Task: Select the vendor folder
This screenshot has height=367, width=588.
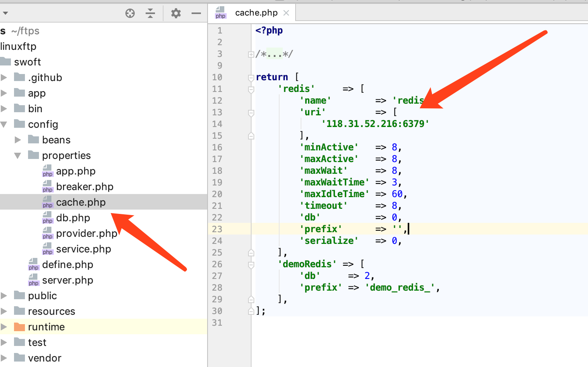Action: point(44,358)
